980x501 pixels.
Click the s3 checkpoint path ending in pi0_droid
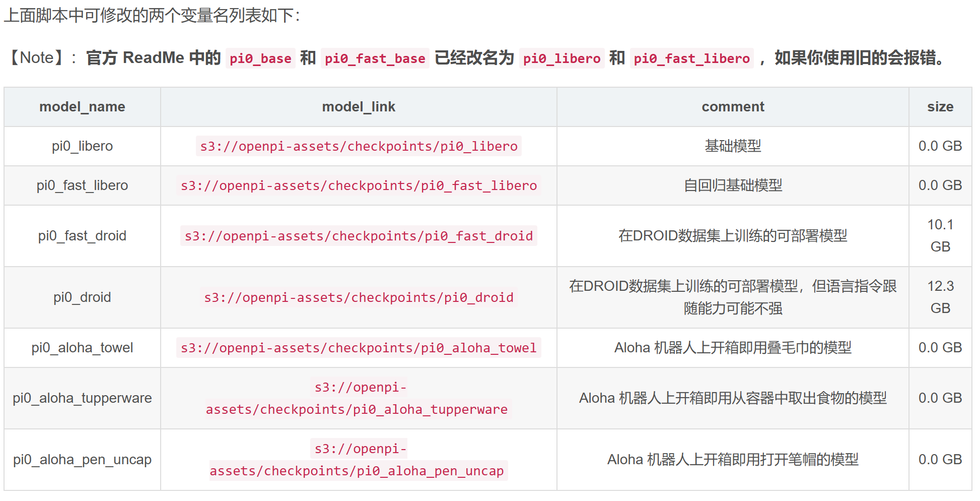(x=359, y=297)
